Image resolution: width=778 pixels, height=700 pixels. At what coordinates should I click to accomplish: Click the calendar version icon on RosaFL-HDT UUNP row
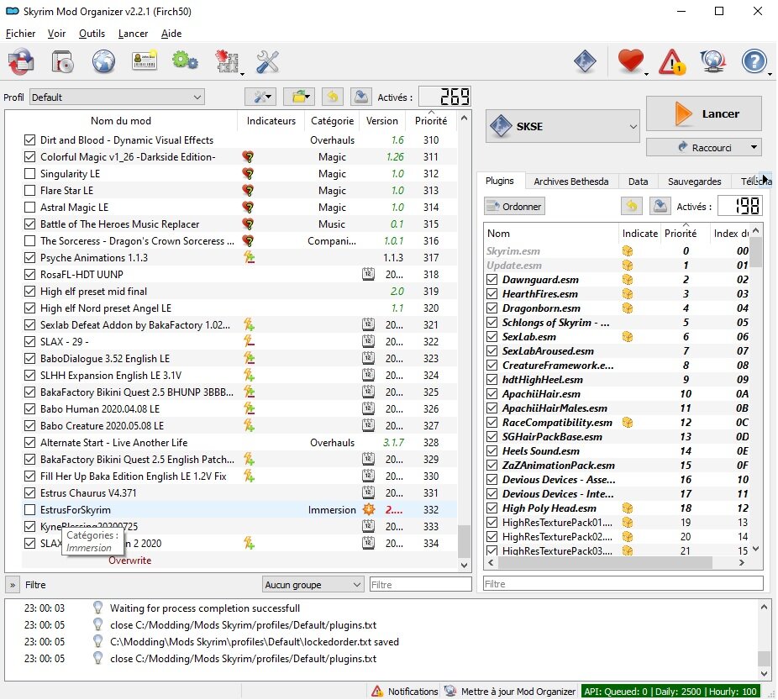tap(368, 274)
